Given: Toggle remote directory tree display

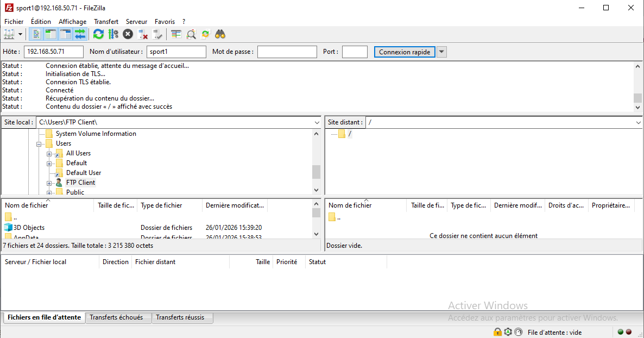Looking at the screenshot, I should 65,35.
